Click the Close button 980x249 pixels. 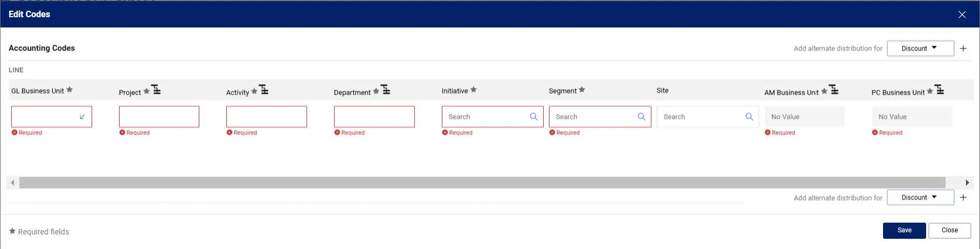[x=949, y=230]
